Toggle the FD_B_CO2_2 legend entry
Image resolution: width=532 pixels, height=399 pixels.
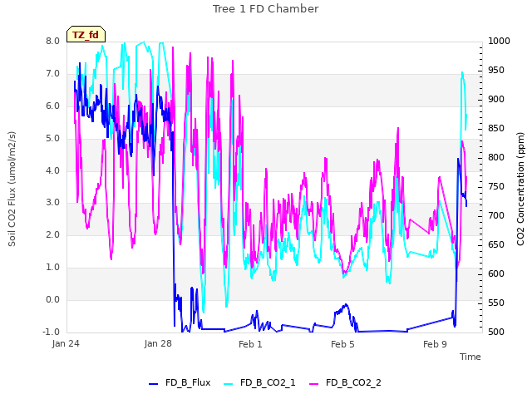click(x=346, y=382)
